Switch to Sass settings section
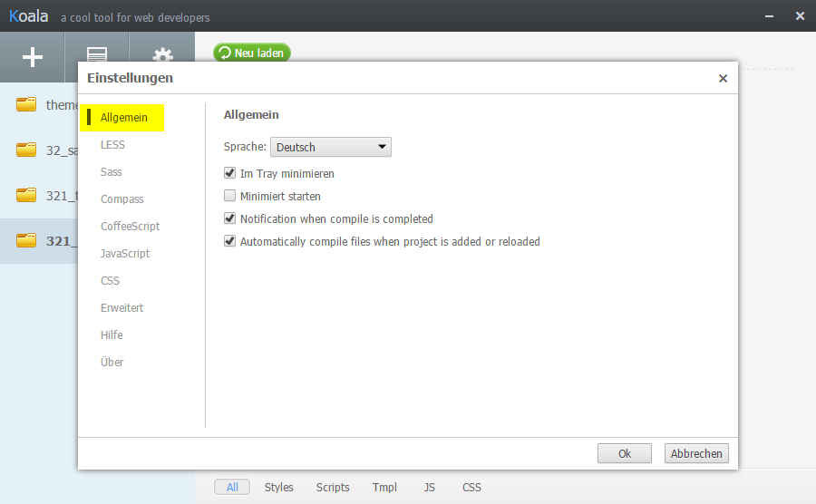816x504 pixels. tap(112, 172)
